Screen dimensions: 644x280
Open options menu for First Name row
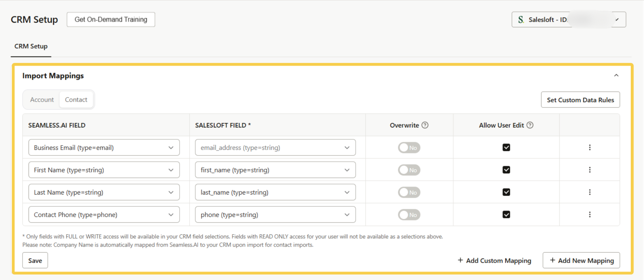tap(590, 170)
